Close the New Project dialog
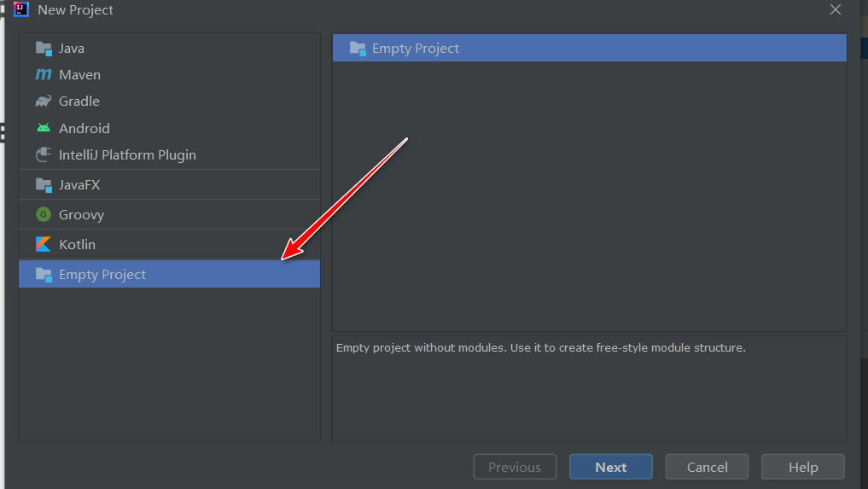Image resolution: width=868 pixels, height=489 pixels. [836, 9]
